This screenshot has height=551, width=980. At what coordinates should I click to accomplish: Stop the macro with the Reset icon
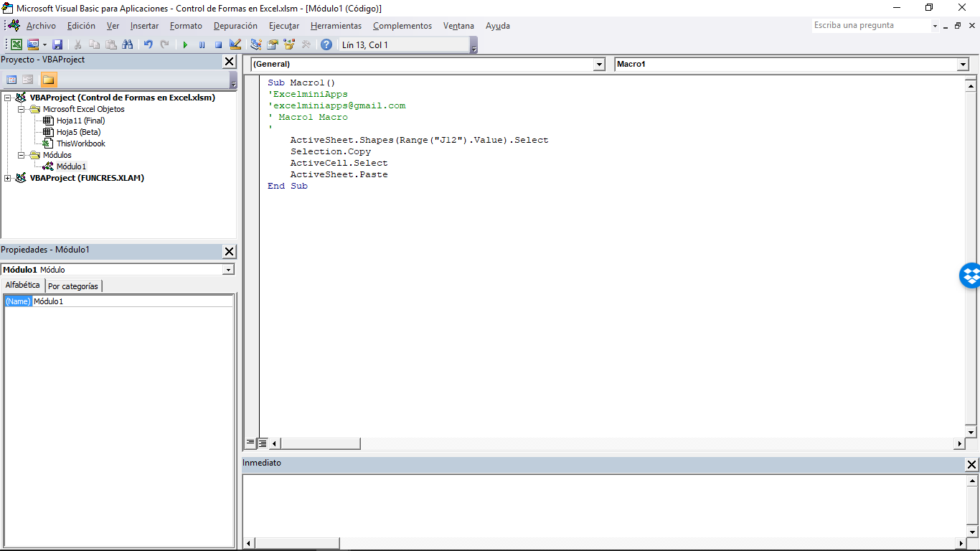218,44
